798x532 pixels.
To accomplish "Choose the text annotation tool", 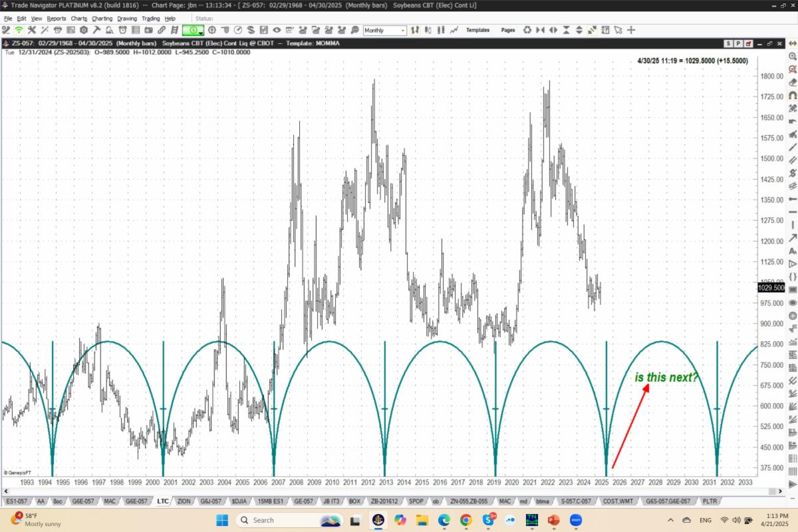I will click(x=792, y=251).
